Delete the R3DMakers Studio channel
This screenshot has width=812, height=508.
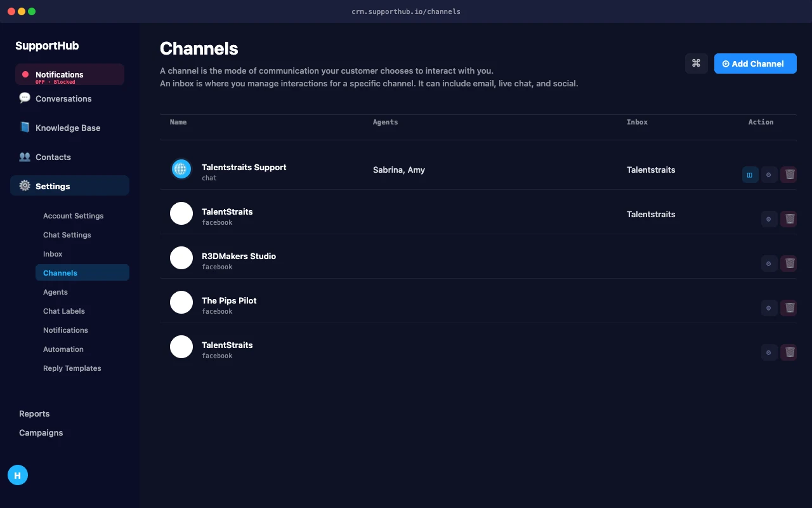pyautogui.click(x=789, y=263)
